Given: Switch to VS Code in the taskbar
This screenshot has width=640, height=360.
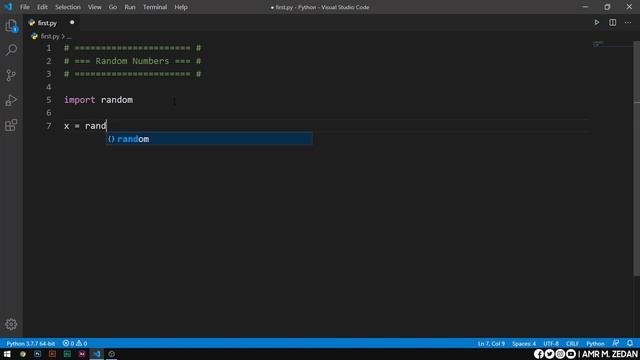Looking at the screenshot, I should tap(97, 354).
